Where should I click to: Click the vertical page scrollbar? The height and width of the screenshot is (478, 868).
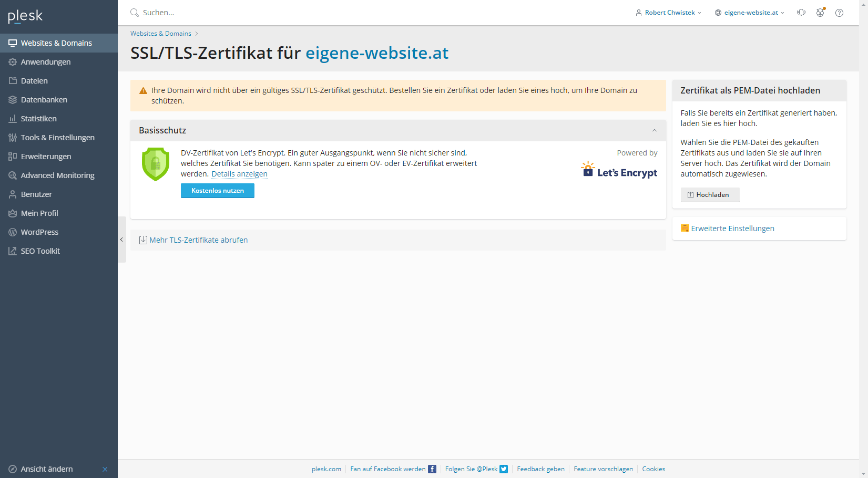[864, 239]
